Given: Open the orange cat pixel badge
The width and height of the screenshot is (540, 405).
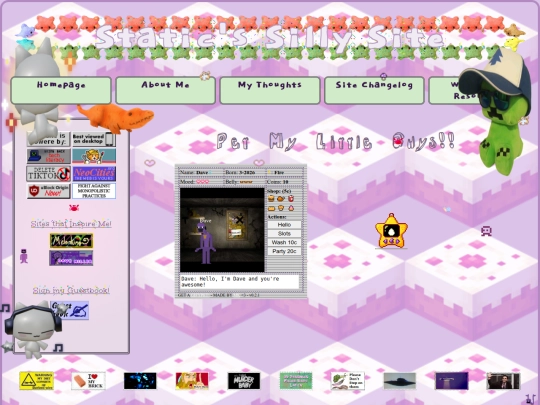Looking at the screenshot, I should 94,156.
